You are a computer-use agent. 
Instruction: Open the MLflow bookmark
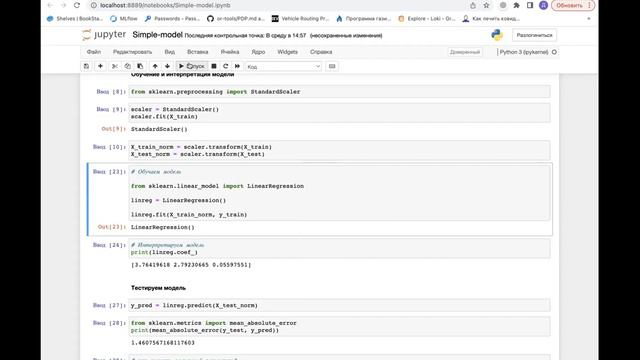pyautogui.click(x=124, y=19)
